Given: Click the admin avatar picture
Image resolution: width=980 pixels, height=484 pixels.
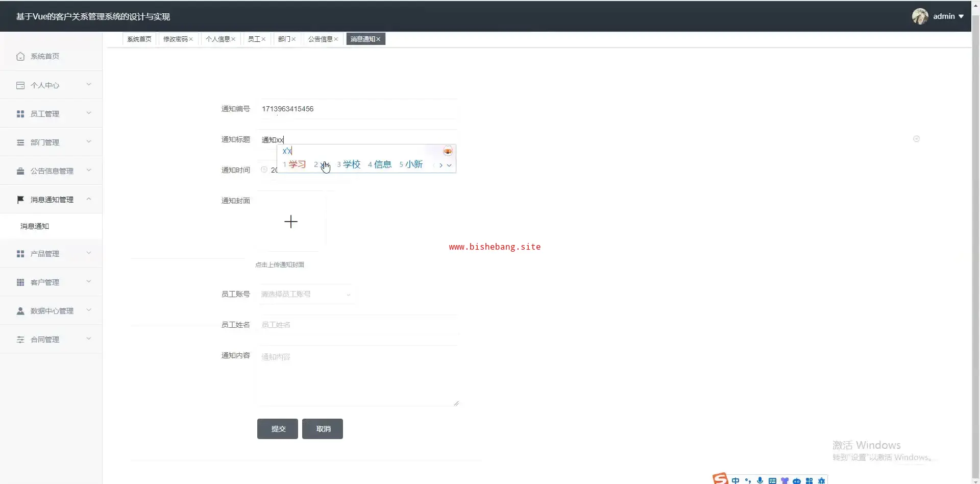Looking at the screenshot, I should click(920, 16).
